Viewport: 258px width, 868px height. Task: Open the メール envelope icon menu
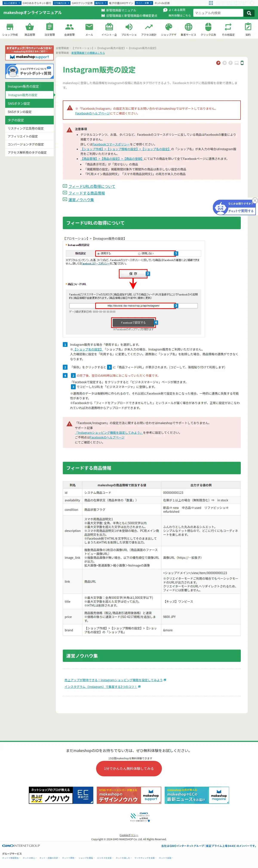[89, 30]
